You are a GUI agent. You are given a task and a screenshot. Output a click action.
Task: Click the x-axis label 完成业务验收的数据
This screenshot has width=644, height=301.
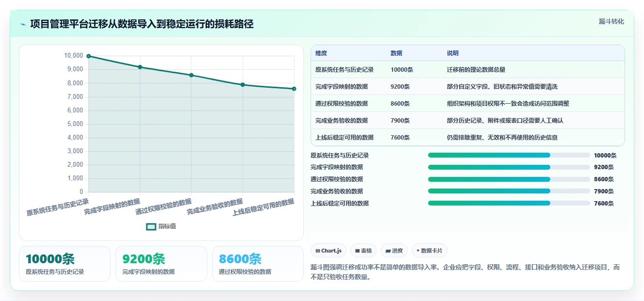pos(215,207)
